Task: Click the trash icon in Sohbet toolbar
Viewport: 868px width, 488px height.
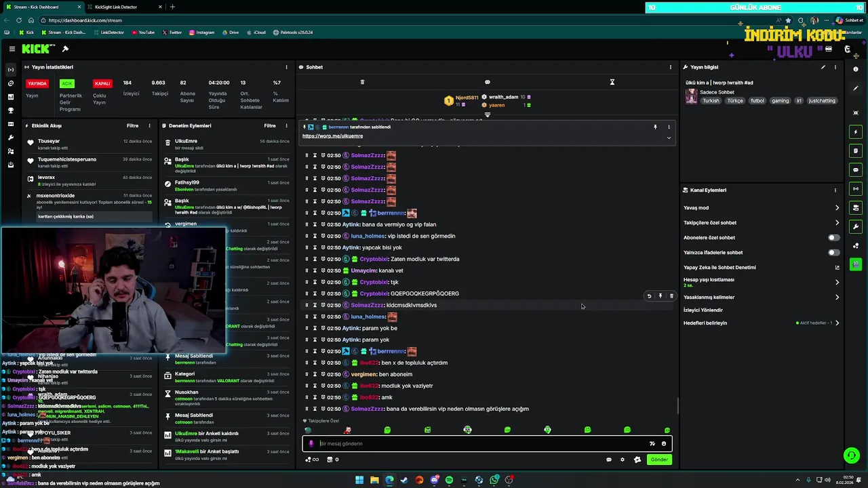Action: click(x=362, y=82)
